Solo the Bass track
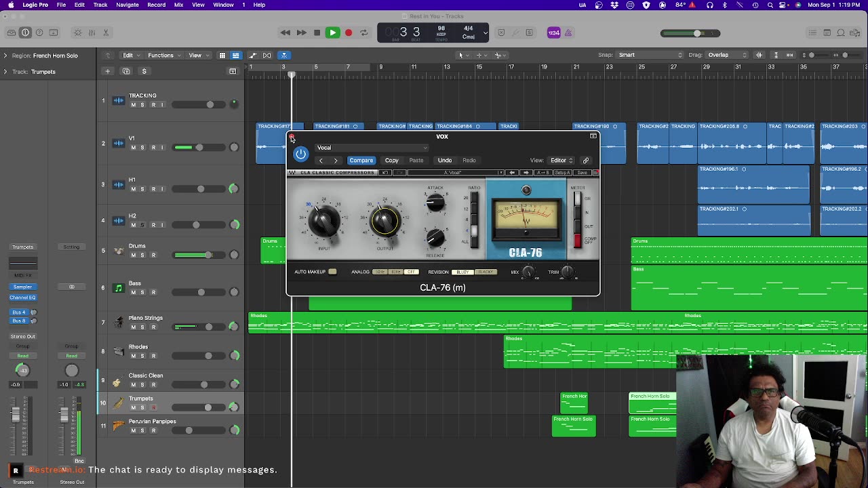 [142, 293]
